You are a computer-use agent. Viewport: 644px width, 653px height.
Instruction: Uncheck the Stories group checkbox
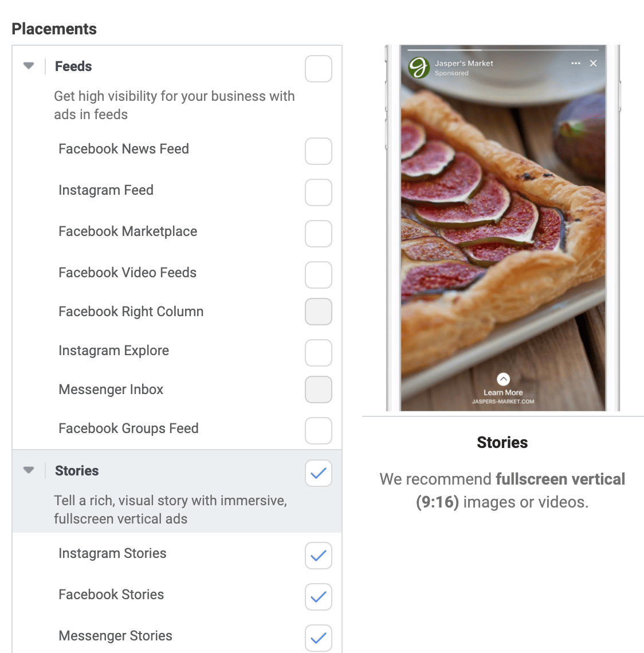coord(318,473)
